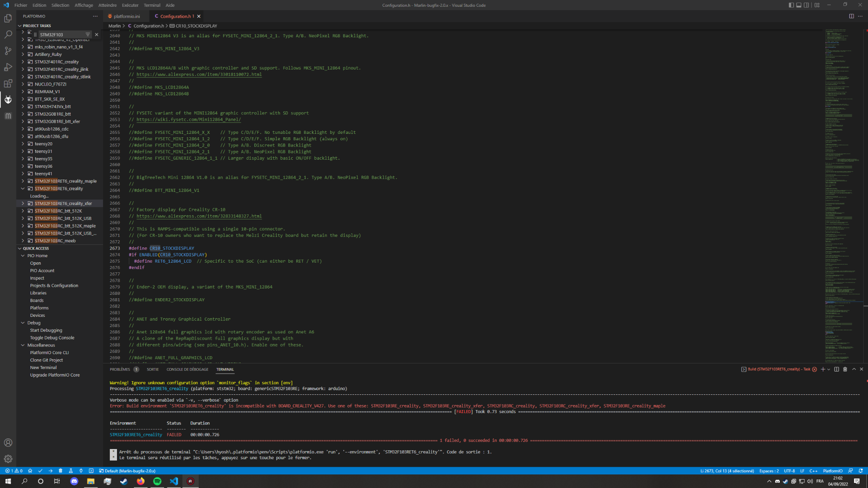Collapse STM32F103RET6_creality environment

[x=23, y=189]
